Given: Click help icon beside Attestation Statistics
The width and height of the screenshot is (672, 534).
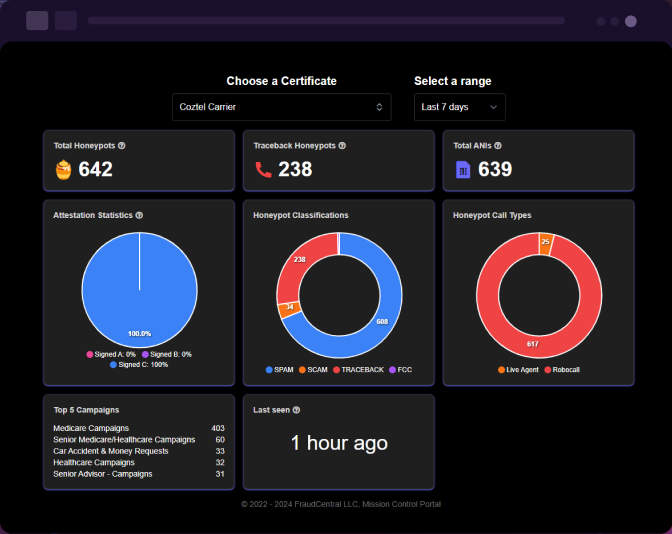Looking at the screenshot, I should point(139,215).
